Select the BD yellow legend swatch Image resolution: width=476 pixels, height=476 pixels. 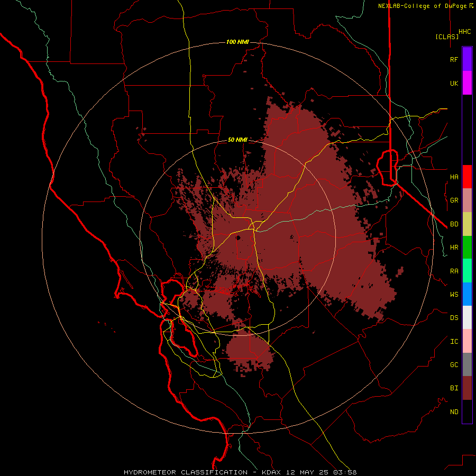click(467, 224)
